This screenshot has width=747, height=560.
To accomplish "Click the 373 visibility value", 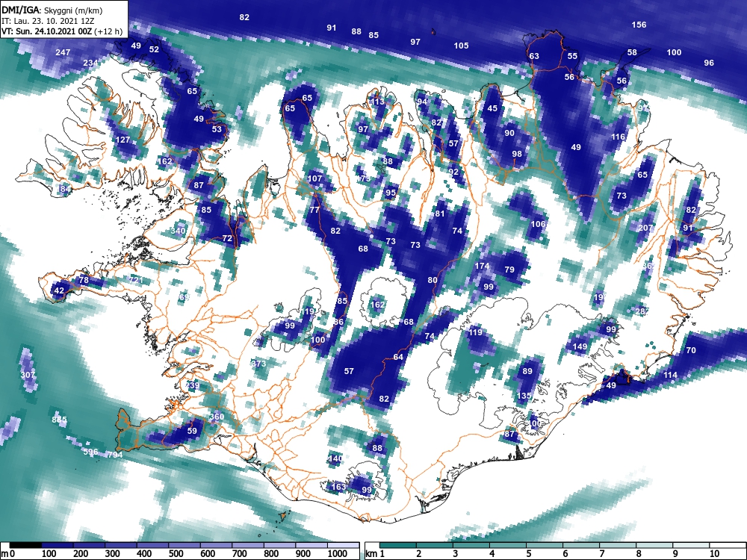I will 258,364.
